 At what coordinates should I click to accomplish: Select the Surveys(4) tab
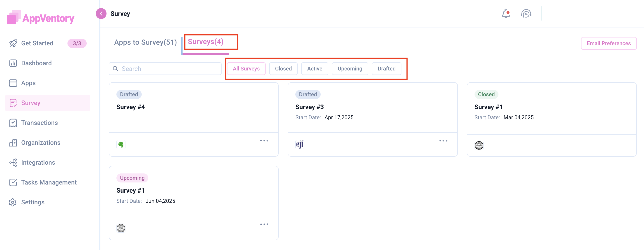pos(206,42)
